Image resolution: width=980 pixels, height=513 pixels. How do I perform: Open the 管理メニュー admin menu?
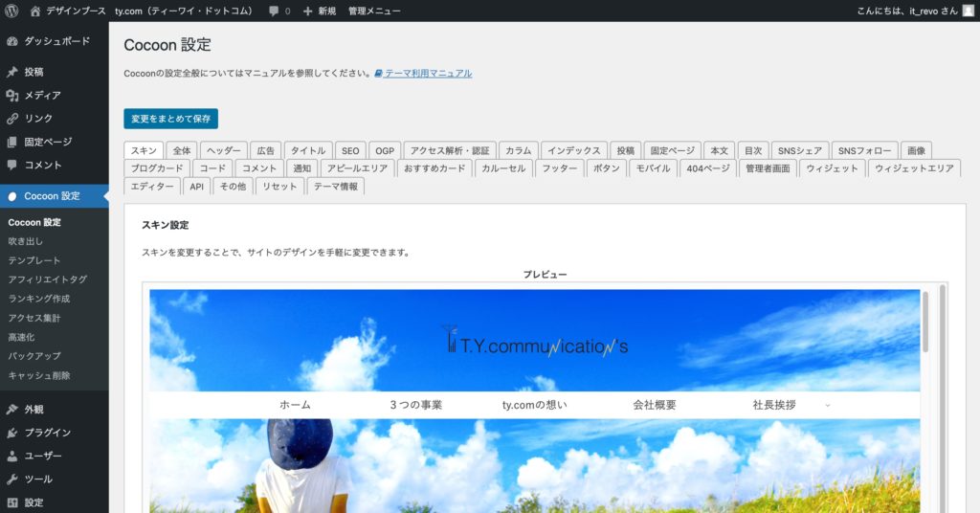(x=374, y=11)
